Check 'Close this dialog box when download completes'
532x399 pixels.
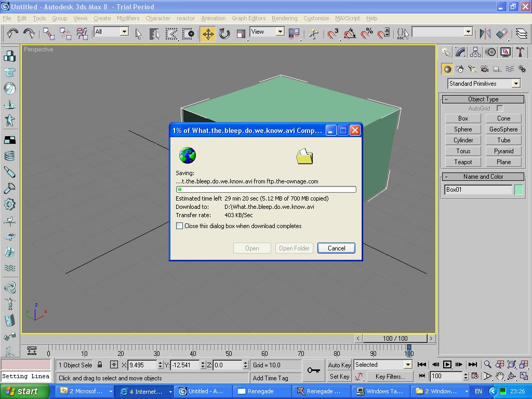179,226
